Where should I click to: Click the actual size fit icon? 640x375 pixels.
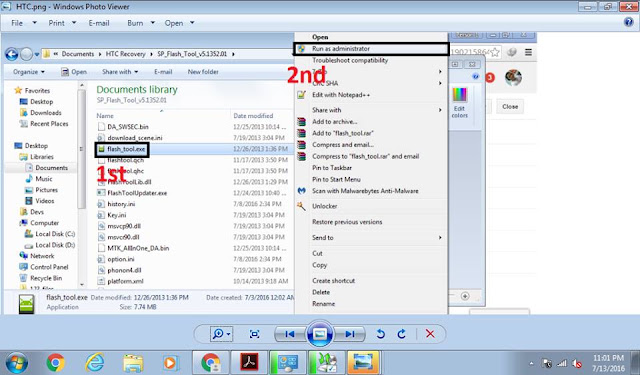click(254, 334)
